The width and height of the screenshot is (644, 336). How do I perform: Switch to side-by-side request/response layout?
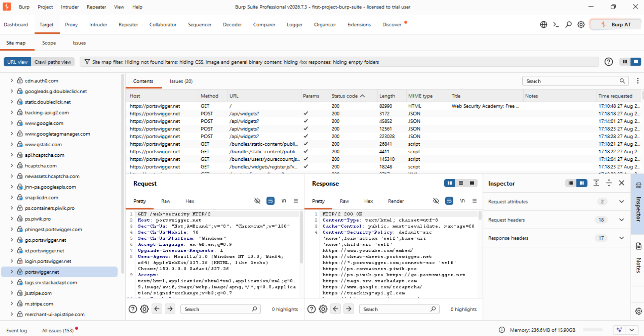coord(449,183)
